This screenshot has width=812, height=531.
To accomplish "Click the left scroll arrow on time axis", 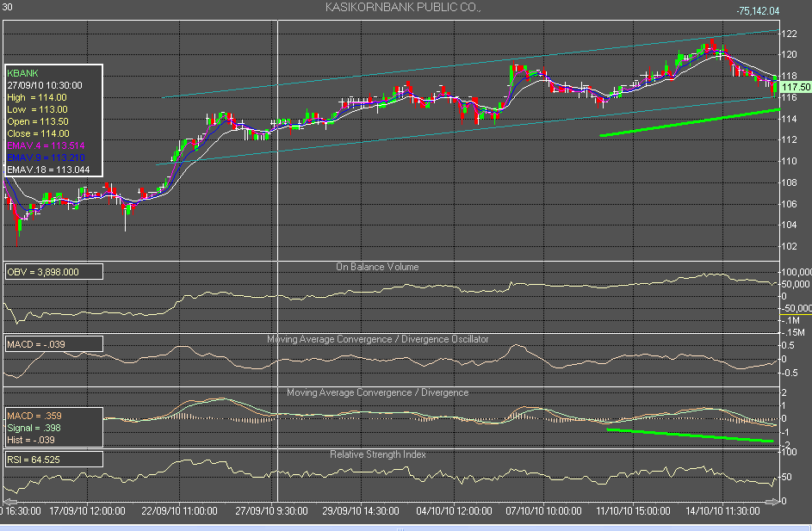I will pyautogui.click(x=9, y=502).
